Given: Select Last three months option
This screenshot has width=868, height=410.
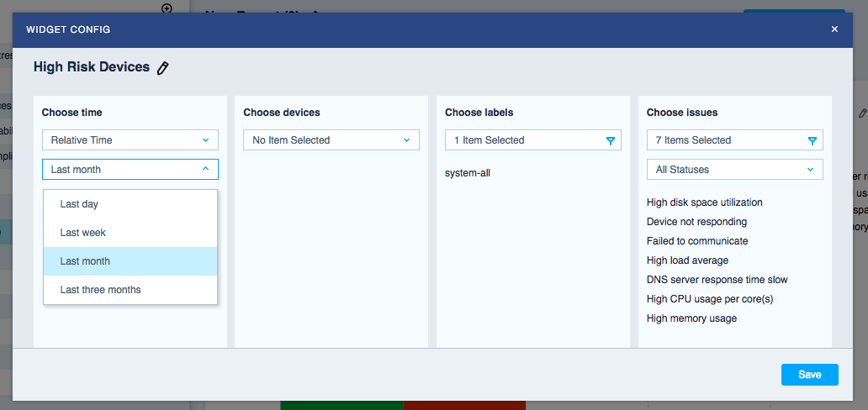Looking at the screenshot, I should pyautogui.click(x=100, y=290).
